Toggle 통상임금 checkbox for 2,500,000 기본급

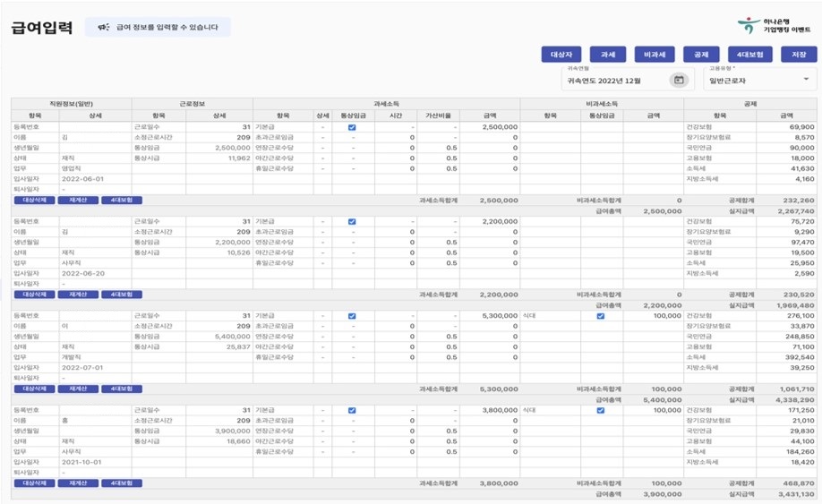[x=352, y=127]
